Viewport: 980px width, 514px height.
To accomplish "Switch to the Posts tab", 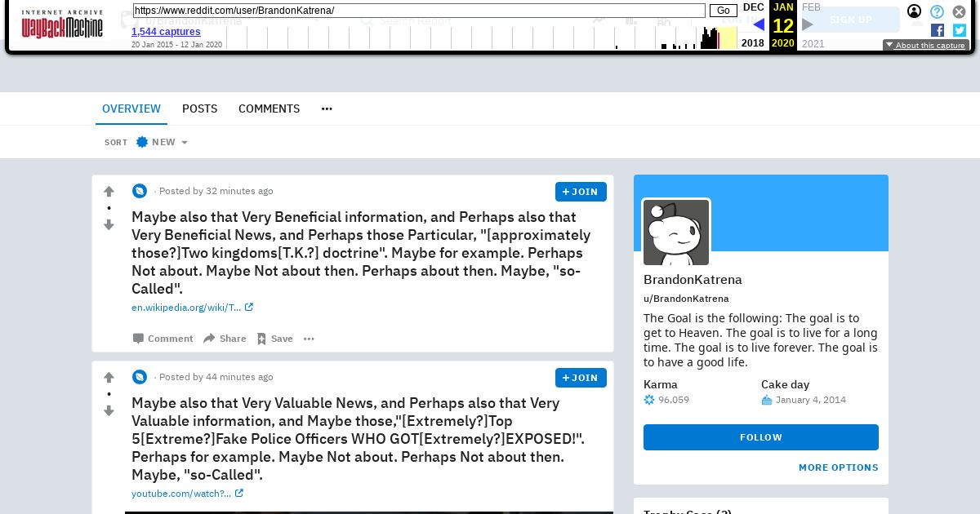I will pos(199,109).
